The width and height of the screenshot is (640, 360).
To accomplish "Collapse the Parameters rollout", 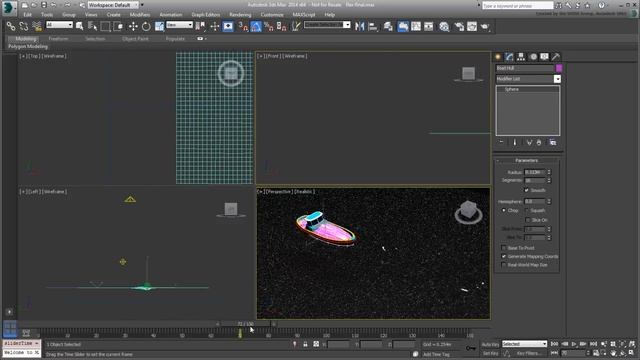I will click(x=527, y=160).
